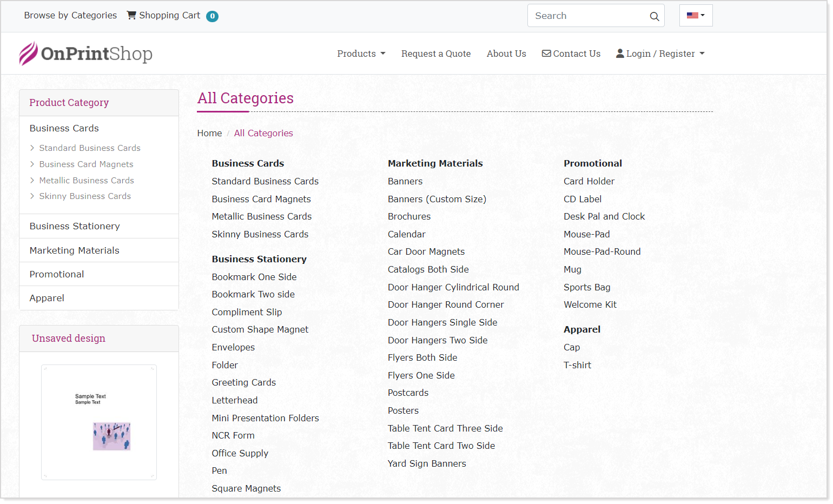Click the Home breadcrumb link
This screenshot has width=833, height=504.
coord(209,133)
